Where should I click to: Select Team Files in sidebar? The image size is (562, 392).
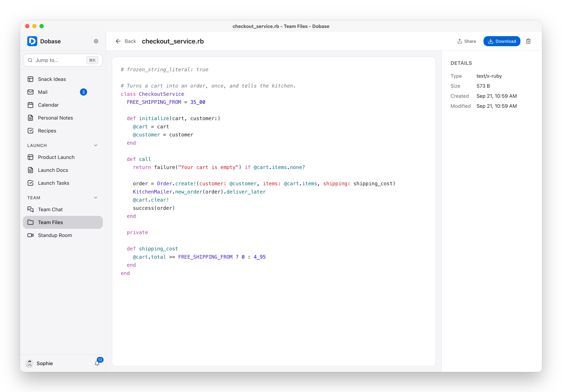pyautogui.click(x=63, y=222)
